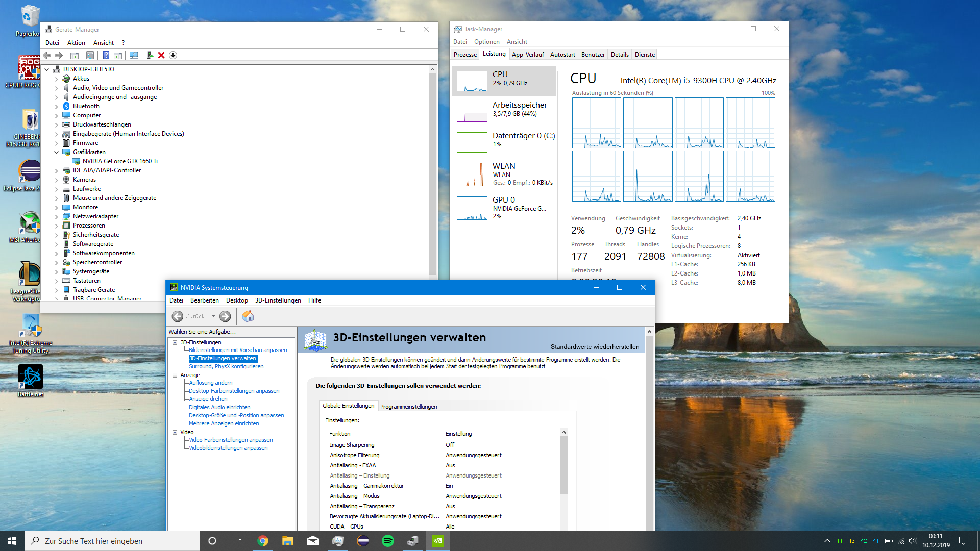Open Surround, PhysX konfigurieren link
Screen dimensions: 980x551
226,366
